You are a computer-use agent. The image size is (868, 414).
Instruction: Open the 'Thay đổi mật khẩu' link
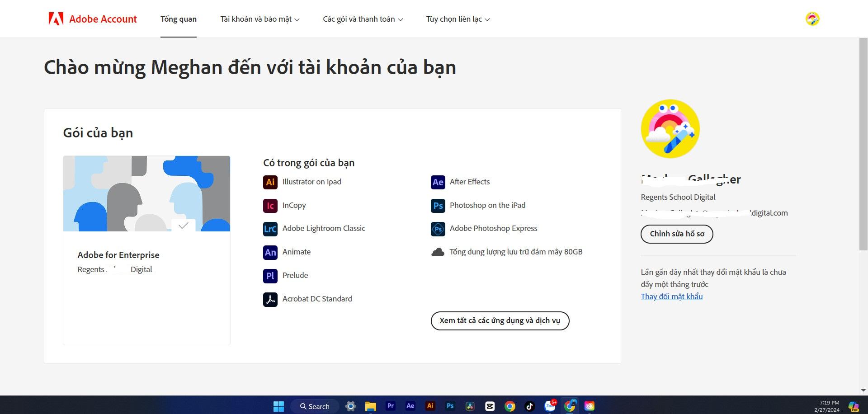(672, 296)
